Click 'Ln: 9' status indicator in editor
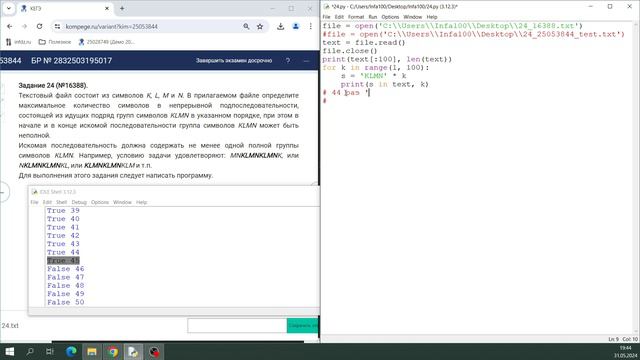Image resolution: width=640 pixels, height=360 pixels. (613, 339)
